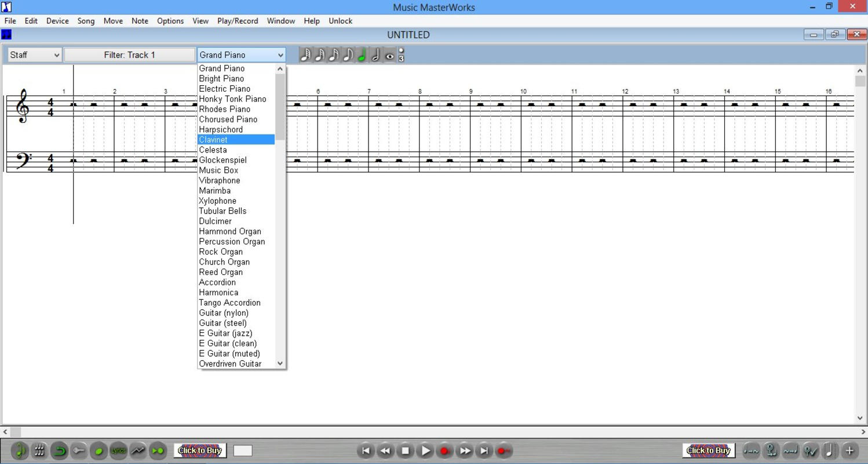Open the File menu

coord(10,21)
